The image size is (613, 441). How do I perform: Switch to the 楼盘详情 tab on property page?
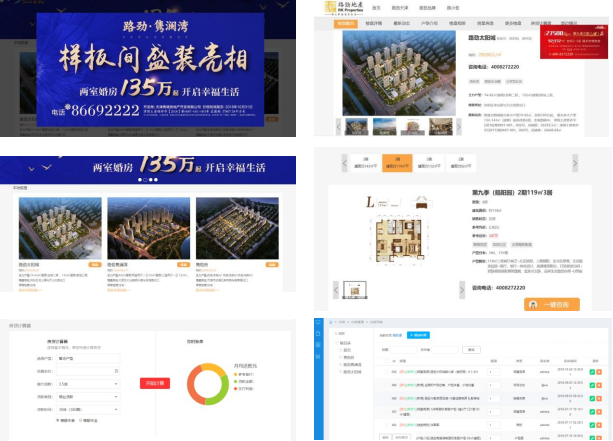(373, 23)
